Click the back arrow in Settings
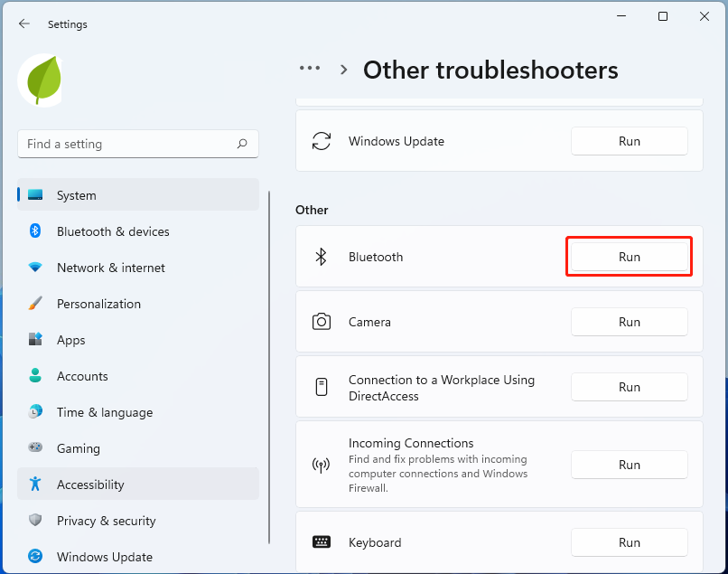 tap(24, 24)
